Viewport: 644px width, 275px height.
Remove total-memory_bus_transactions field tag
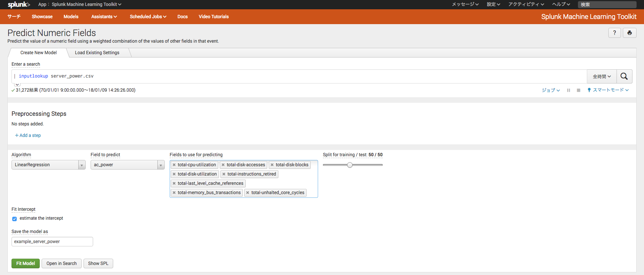coord(174,193)
